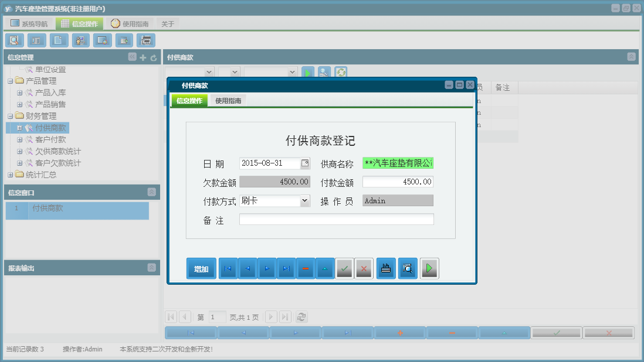Open the first filter dropdown behind the dialog
The width and height of the screenshot is (644, 362).
(x=209, y=72)
